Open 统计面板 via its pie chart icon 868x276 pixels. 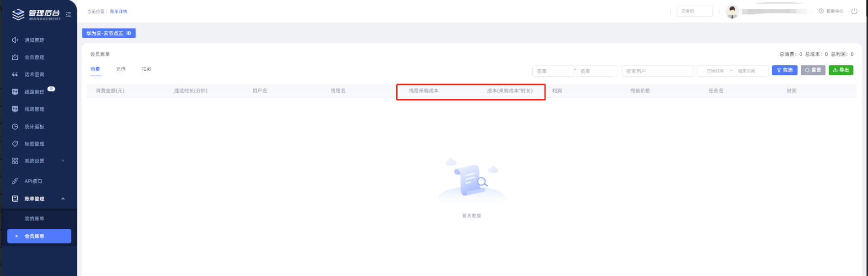click(15, 127)
